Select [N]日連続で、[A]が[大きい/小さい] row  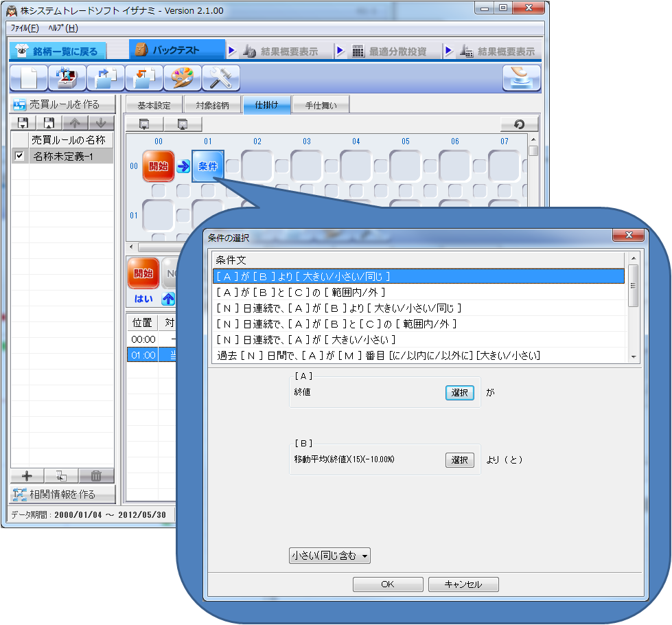(x=419, y=340)
